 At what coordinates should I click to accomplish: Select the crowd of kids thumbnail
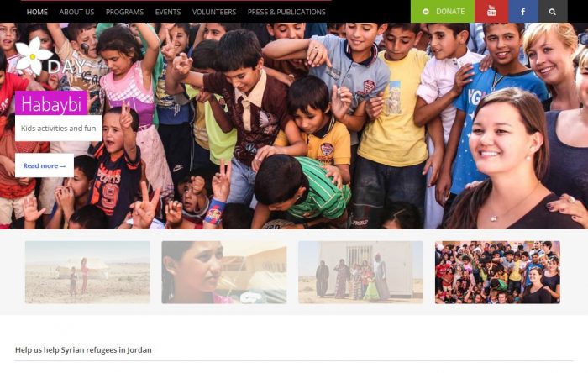pos(497,272)
